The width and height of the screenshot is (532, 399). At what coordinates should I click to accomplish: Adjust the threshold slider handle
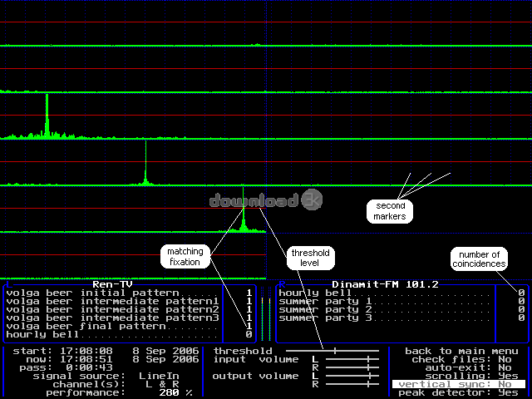(x=335, y=351)
